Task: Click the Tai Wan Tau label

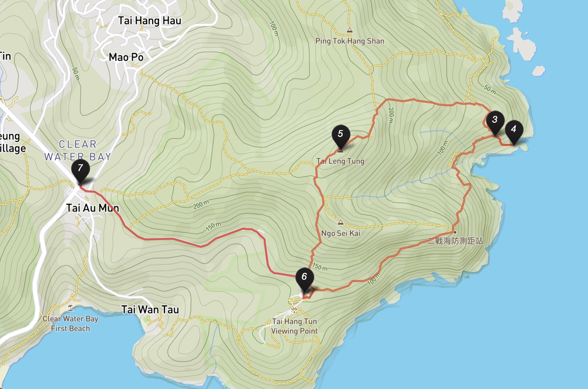Action: [x=150, y=310]
